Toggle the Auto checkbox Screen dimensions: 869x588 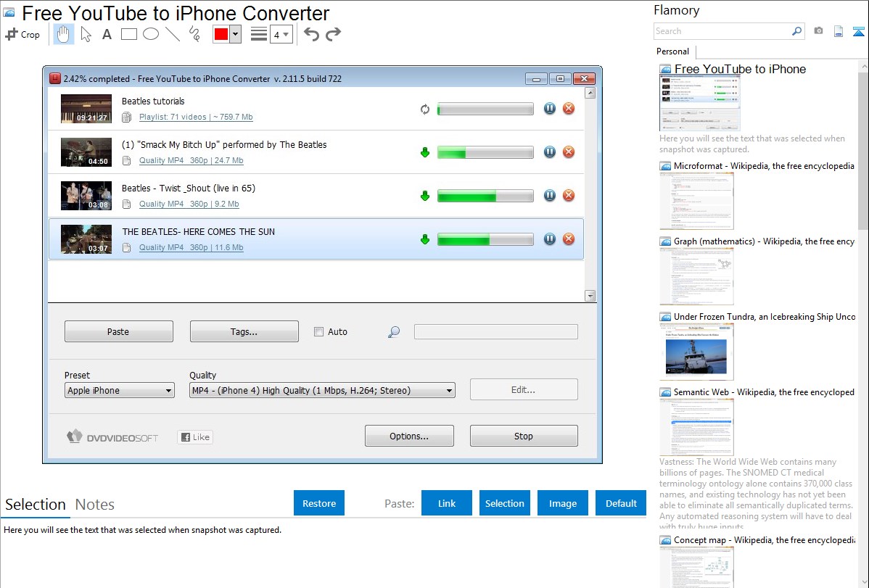[x=318, y=331]
